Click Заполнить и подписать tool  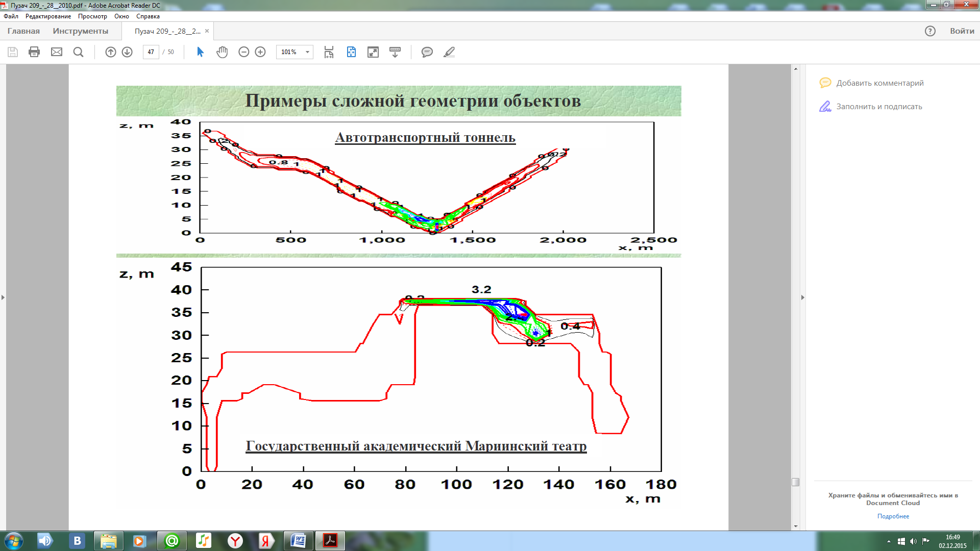[x=871, y=107]
